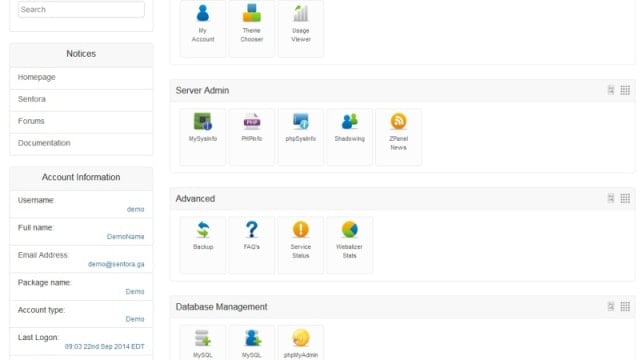Screen dimensions: 640x360
Task: Switch Advanced section to grid view
Action: click(x=625, y=198)
